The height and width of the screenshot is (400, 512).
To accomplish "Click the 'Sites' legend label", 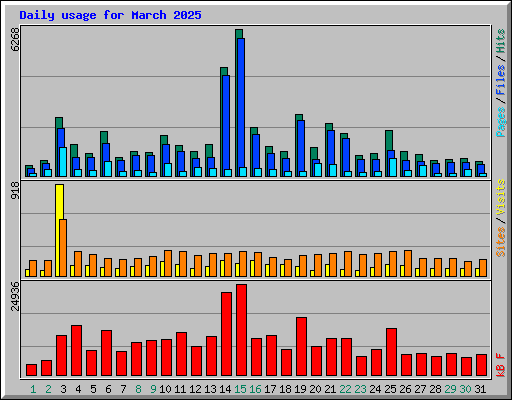I will [501, 242].
